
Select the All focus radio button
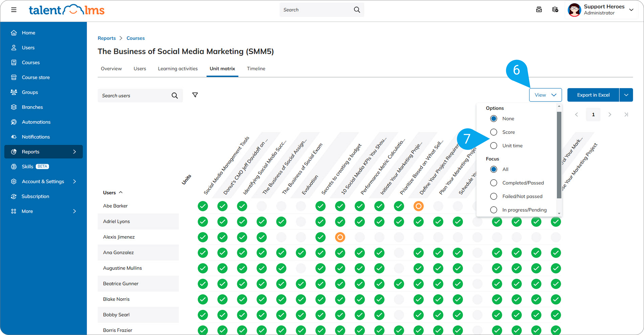click(494, 169)
